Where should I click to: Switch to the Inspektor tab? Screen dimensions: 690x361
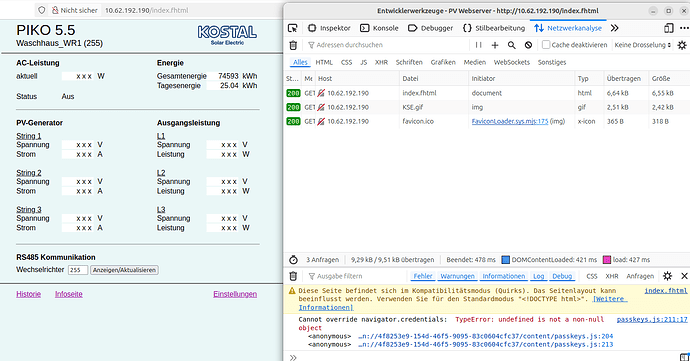pyautogui.click(x=329, y=28)
